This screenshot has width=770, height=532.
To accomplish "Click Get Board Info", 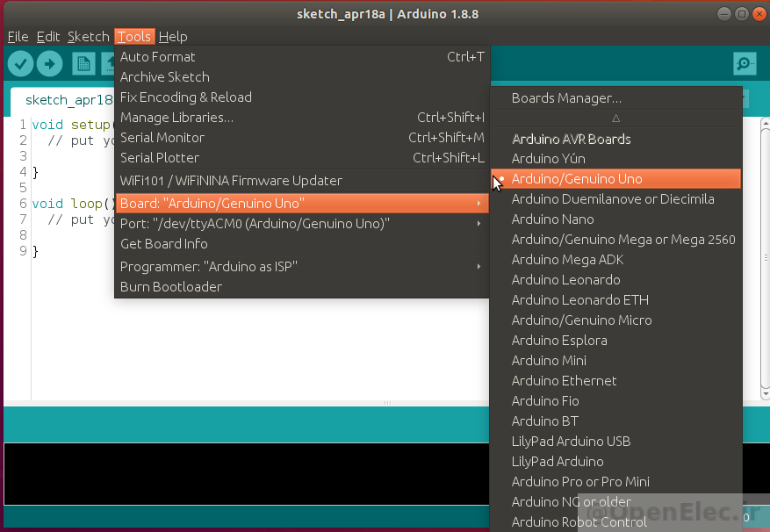I will [302, 244].
